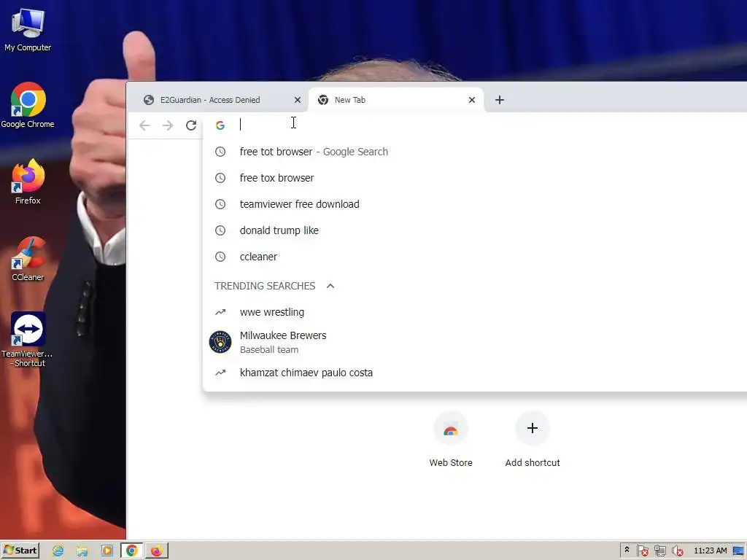The height and width of the screenshot is (560, 747).
Task: Open CCleaner desktop shortcut
Action: point(28,259)
